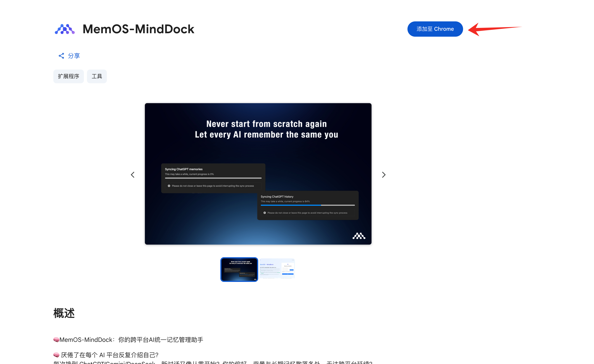
Task: Click the MemOS-MindDock logo icon beside the title
Action: point(65,29)
